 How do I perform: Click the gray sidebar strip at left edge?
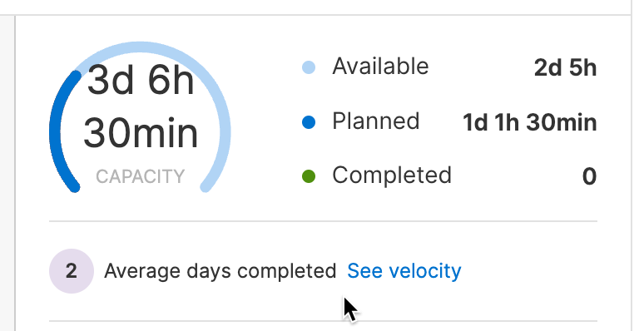7,173
